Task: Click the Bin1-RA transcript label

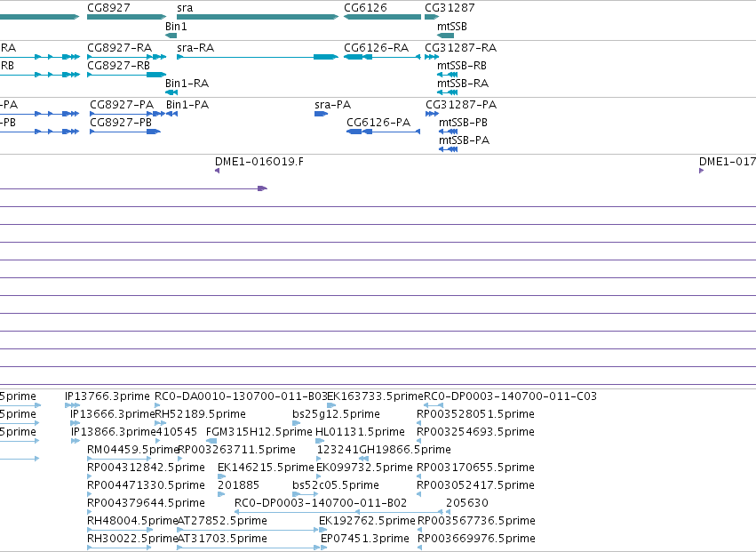Action: 187,83
